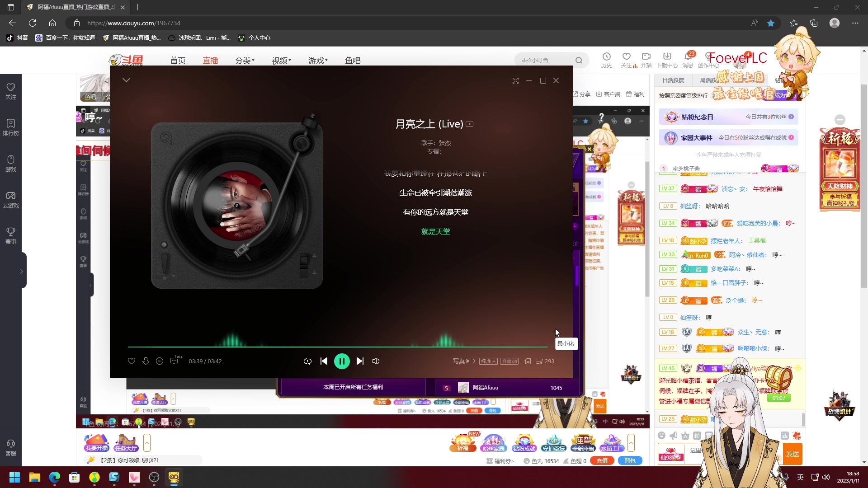868x488 pixels.
Task: Pause the playing song
Action: click(342, 361)
